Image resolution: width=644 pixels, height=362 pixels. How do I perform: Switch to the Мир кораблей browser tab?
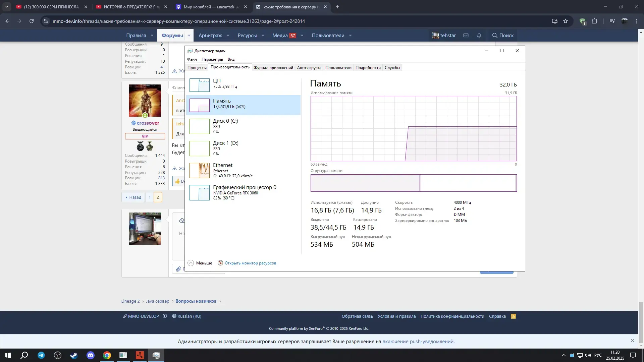point(211,7)
